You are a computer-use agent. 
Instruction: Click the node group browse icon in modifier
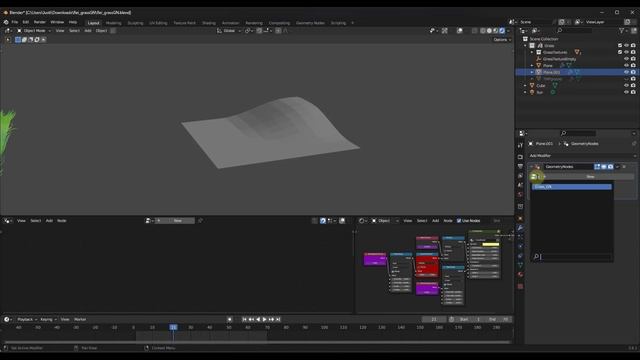[x=536, y=177]
